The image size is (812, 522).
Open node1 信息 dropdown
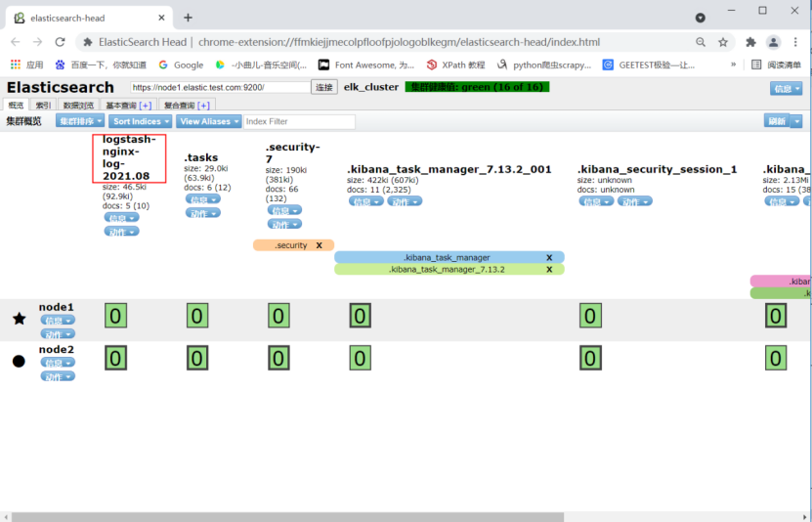pos(58,321)
